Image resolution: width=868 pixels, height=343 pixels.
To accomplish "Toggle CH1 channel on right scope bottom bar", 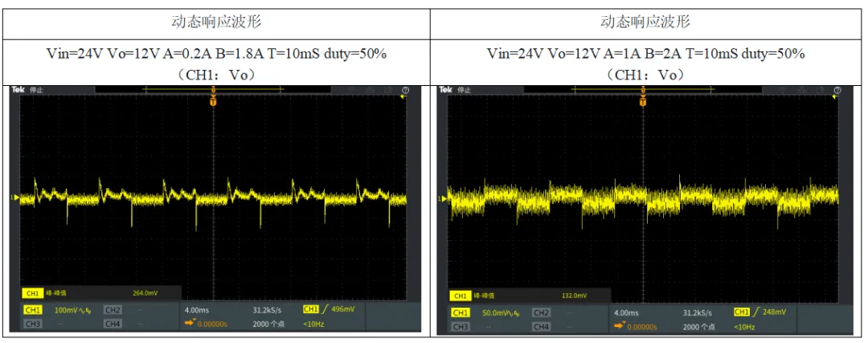I will 460,312.
